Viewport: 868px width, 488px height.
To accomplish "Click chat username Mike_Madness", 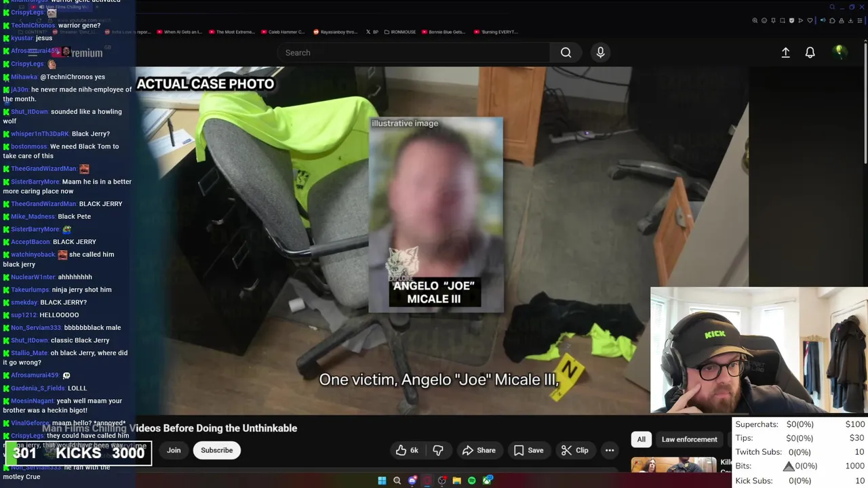I will pyautogui.click(x=33, y=216).
